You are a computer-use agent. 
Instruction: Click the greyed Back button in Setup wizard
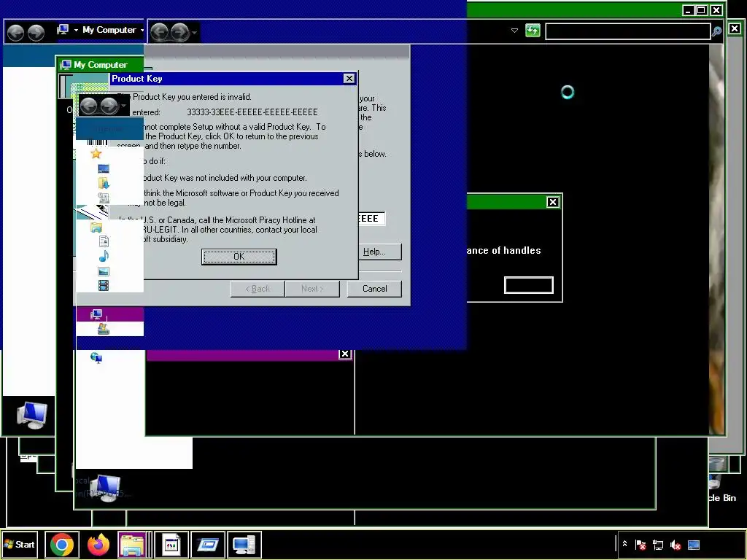pyautogui.click(x=258, y=289)
